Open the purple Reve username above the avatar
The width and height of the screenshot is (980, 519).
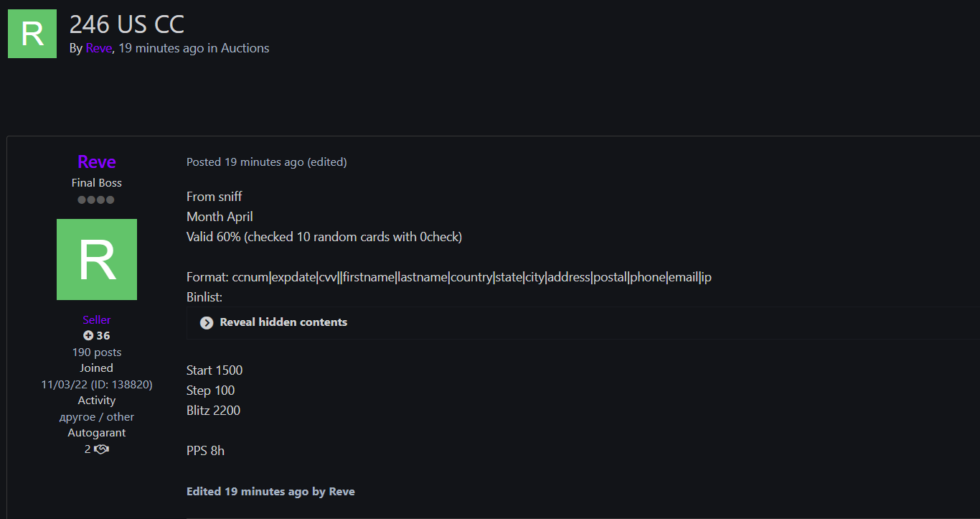tap(97, 162)
